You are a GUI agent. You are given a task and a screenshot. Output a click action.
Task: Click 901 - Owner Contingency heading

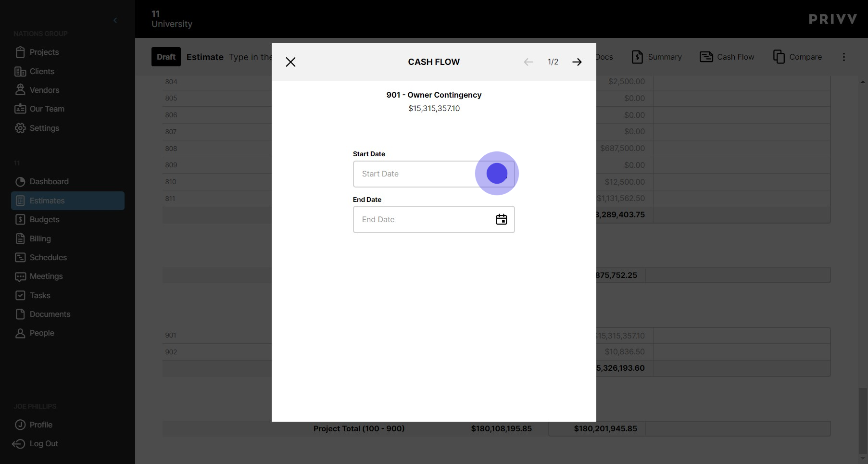point(434,95)
